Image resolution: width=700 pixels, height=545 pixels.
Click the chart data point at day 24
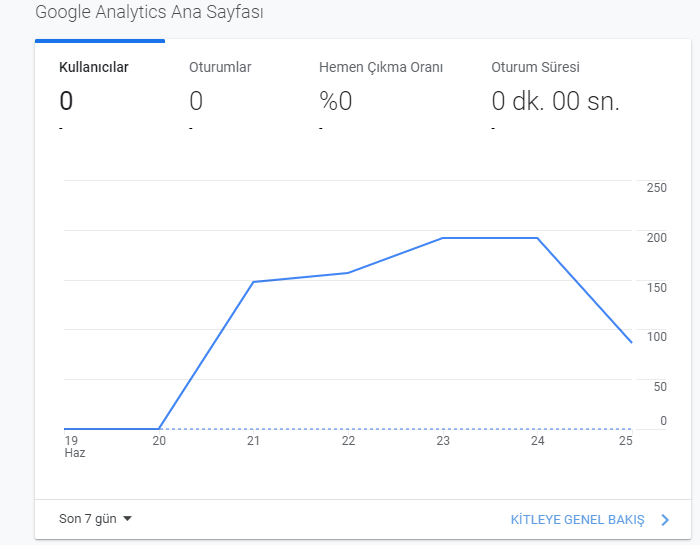[x=537, y=238]
